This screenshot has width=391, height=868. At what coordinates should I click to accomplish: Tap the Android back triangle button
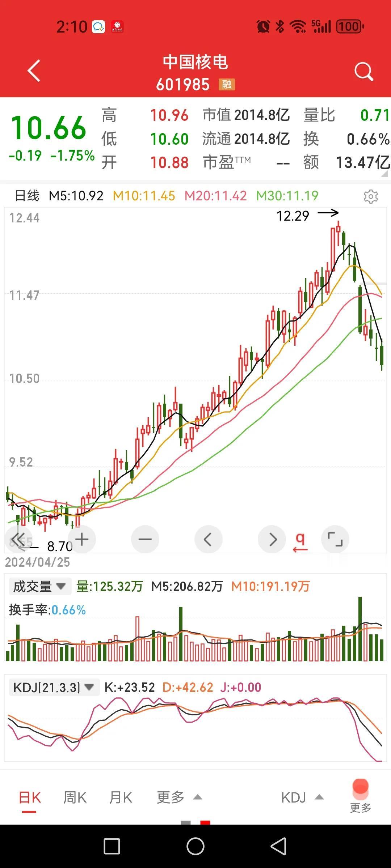pos(278,846)
